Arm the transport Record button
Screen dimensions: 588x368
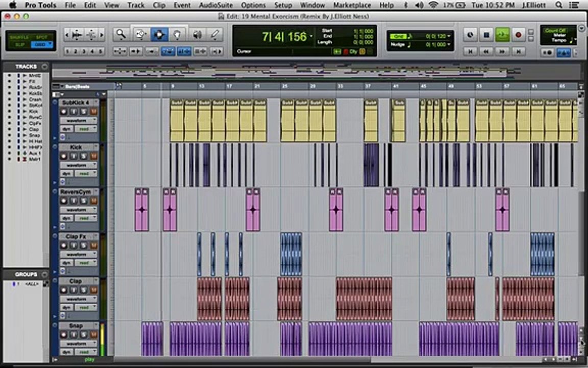point(518,35)
